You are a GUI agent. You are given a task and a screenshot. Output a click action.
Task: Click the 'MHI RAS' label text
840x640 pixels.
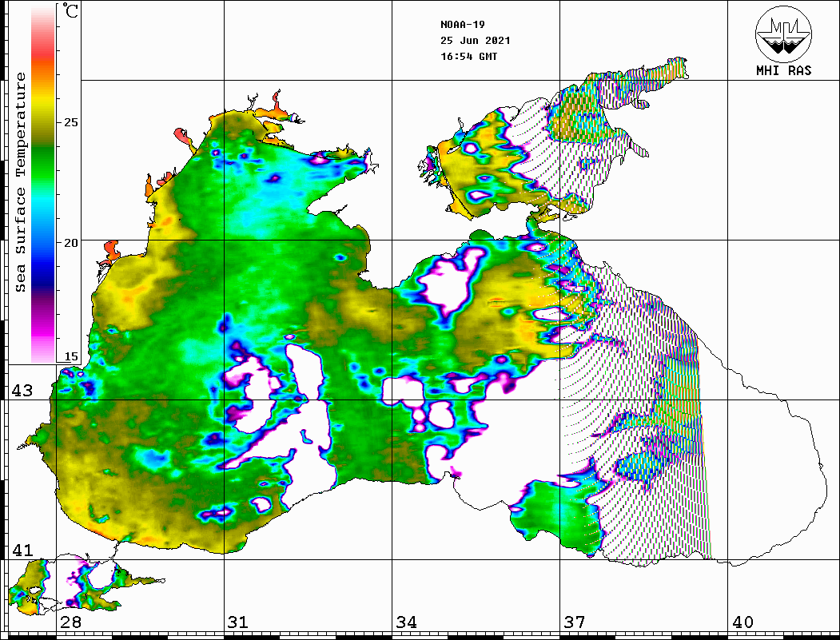(784, 70)
